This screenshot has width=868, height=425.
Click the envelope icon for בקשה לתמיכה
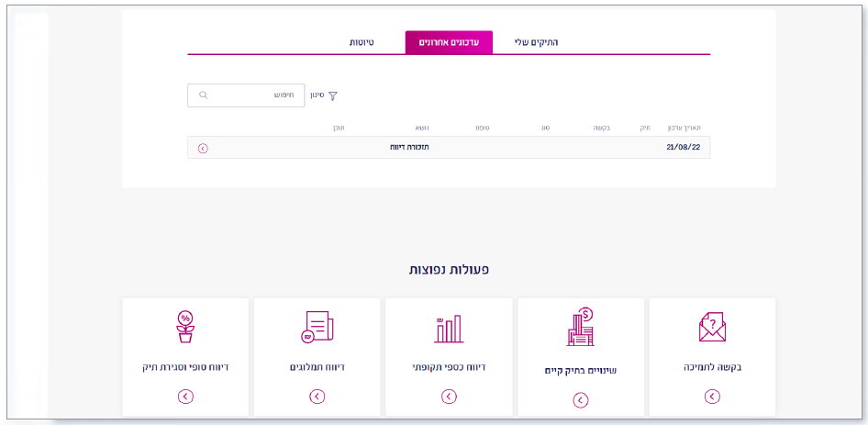click(712, 327)
